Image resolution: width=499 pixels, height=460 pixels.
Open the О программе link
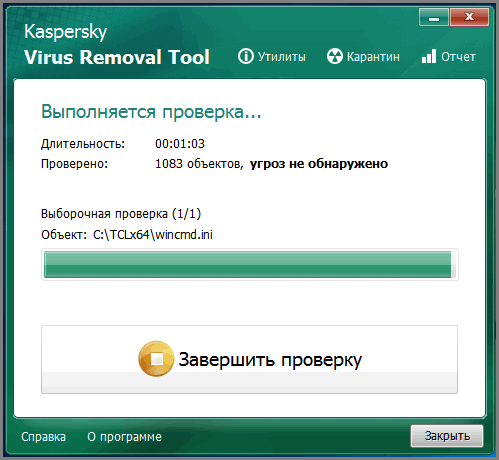124,437
